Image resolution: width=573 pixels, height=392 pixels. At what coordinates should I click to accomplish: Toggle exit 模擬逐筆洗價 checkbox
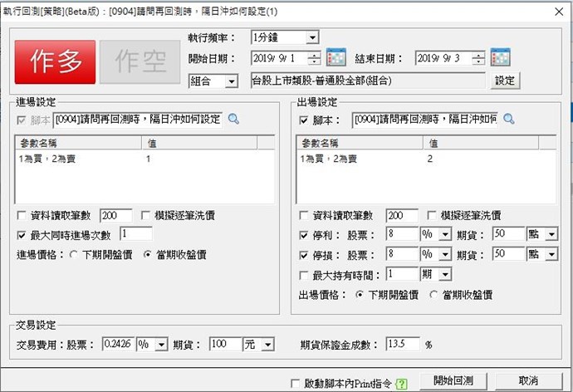(432, 215)
